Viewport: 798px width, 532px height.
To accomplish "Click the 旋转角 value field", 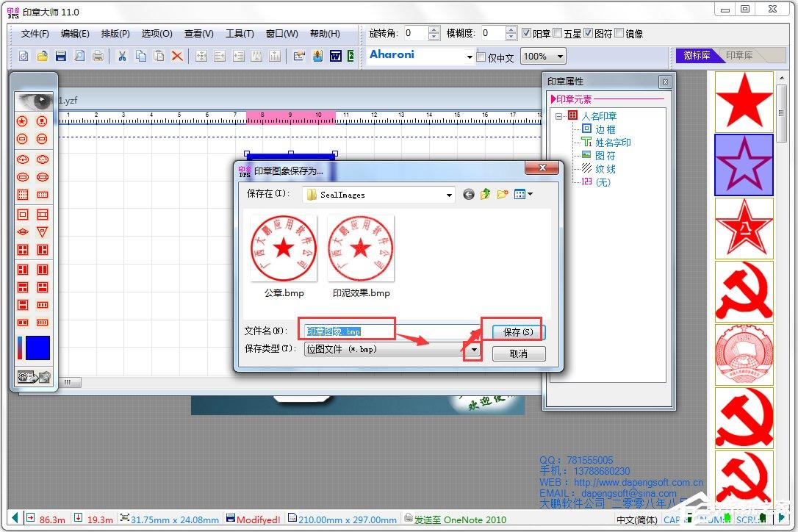I will pos(416,33).
